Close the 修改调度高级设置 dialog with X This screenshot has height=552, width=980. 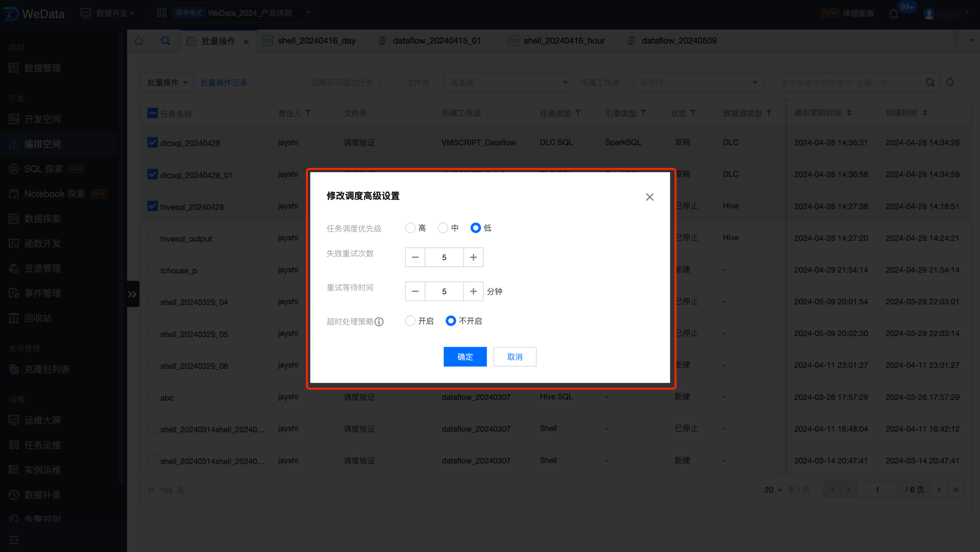coord(649,197)
